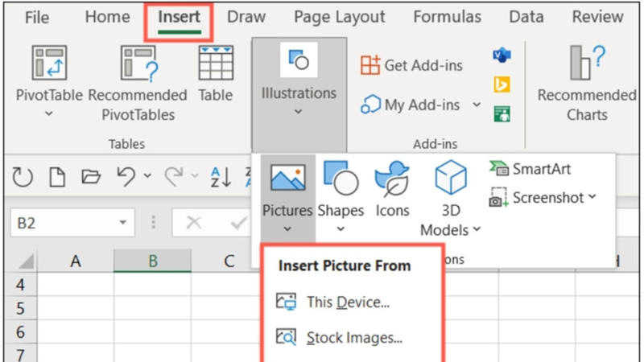
Task: Click the open folder icon
Action: (x=91, y=177)
